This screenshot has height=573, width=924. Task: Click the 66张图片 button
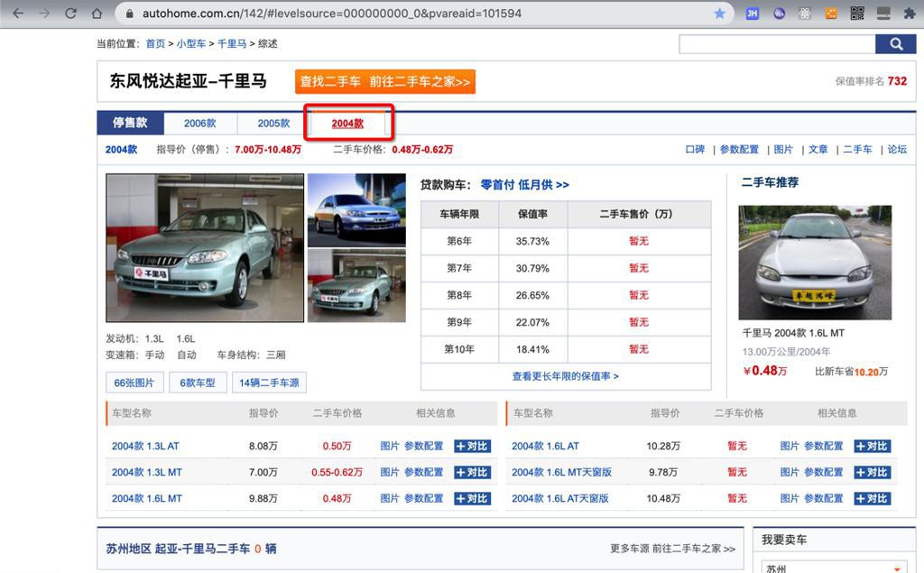pos(134,383)
